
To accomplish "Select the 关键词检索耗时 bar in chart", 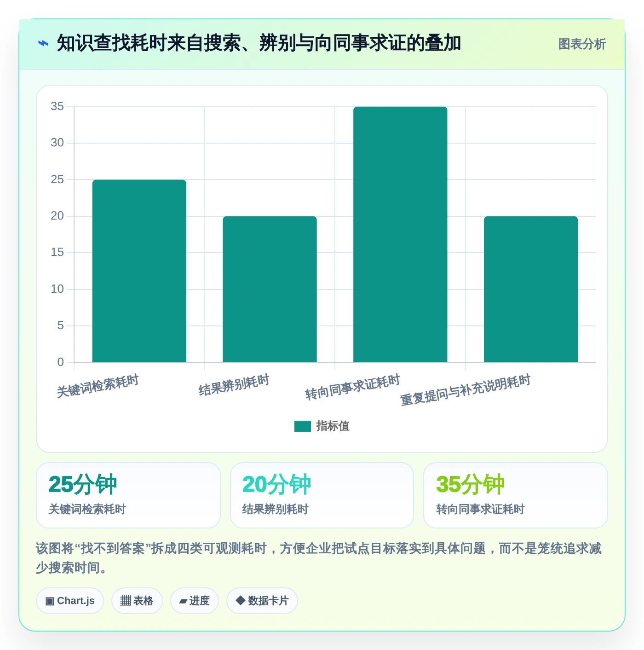I will pos(139,271).
